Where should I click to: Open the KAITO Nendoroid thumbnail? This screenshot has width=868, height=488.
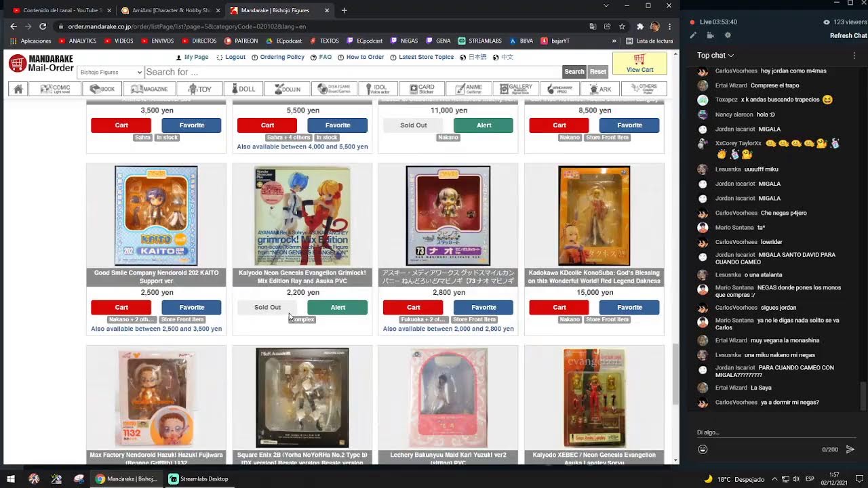point(156,216)
